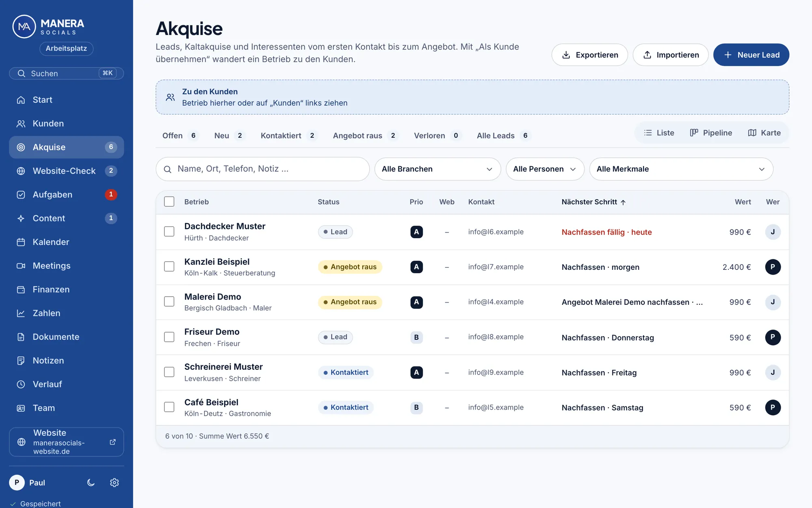Open Dokumente file icon

tap(21, 337)
